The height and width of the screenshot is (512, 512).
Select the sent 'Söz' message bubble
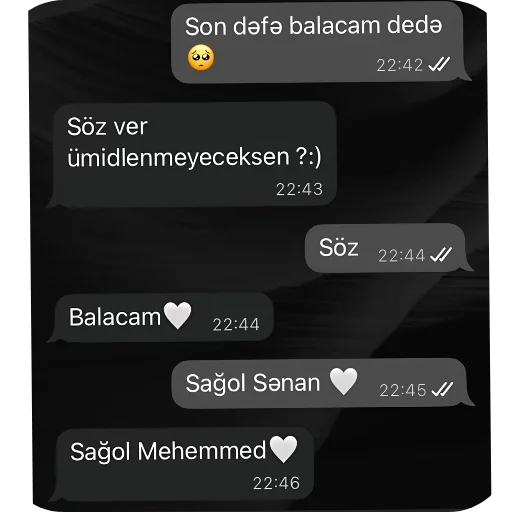pyautogui.click(x=385, y=248)
